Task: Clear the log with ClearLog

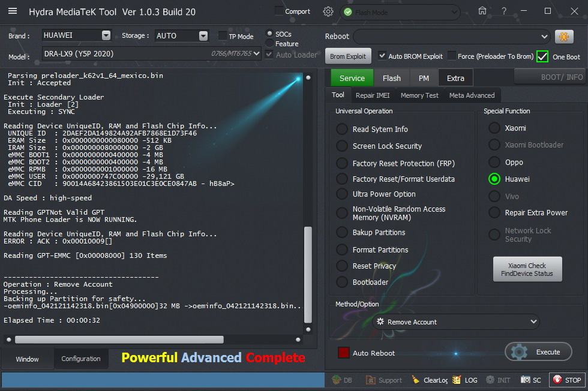Action: (430, 380)
